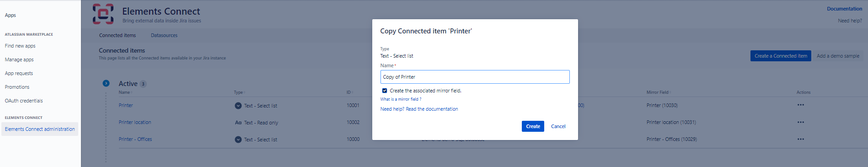Click the Create a Connected item button
Viewport: 868px width, 167px height.
pyautogui.click(x=781, y=56)
